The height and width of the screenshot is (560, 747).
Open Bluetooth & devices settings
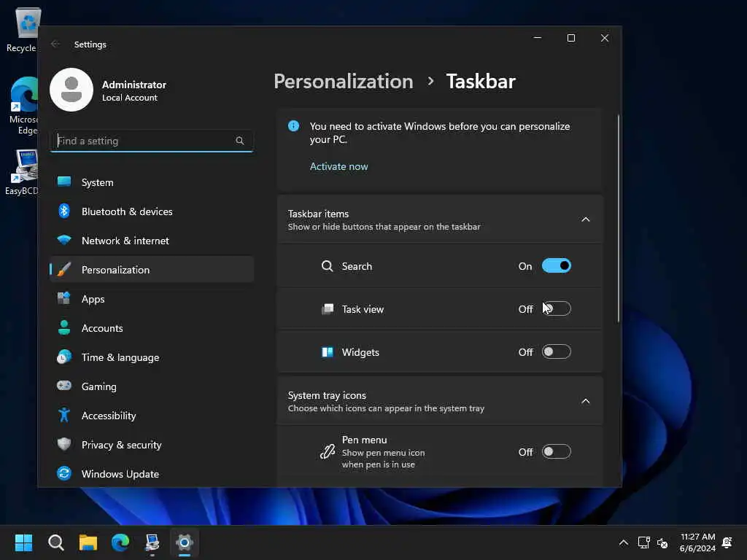click(152, 211)
